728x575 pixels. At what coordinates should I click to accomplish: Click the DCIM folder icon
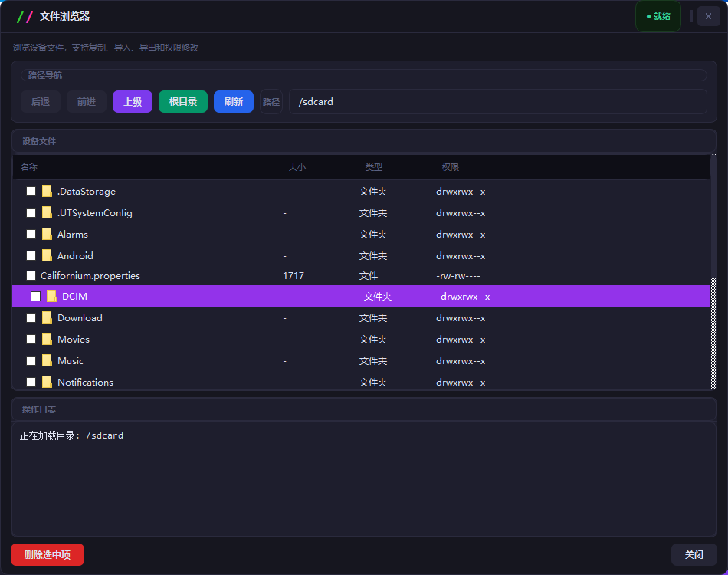click(51, 297)
